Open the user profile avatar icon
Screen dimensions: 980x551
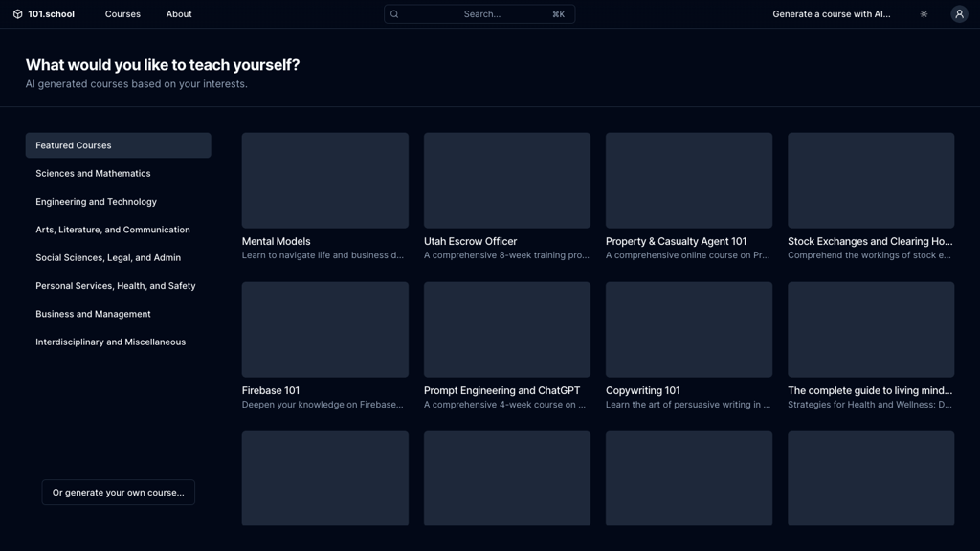tap(959, 14)
